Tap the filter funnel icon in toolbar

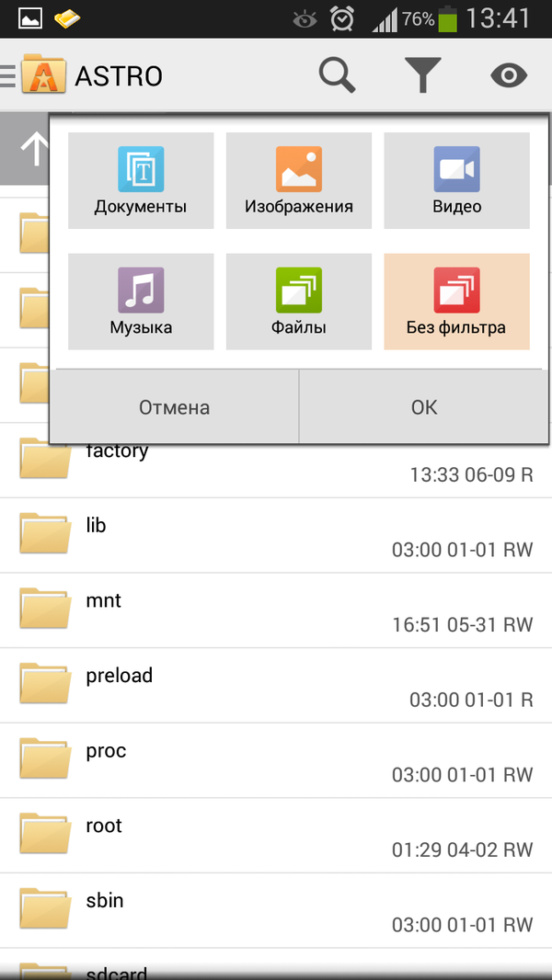tap(422, 75)
